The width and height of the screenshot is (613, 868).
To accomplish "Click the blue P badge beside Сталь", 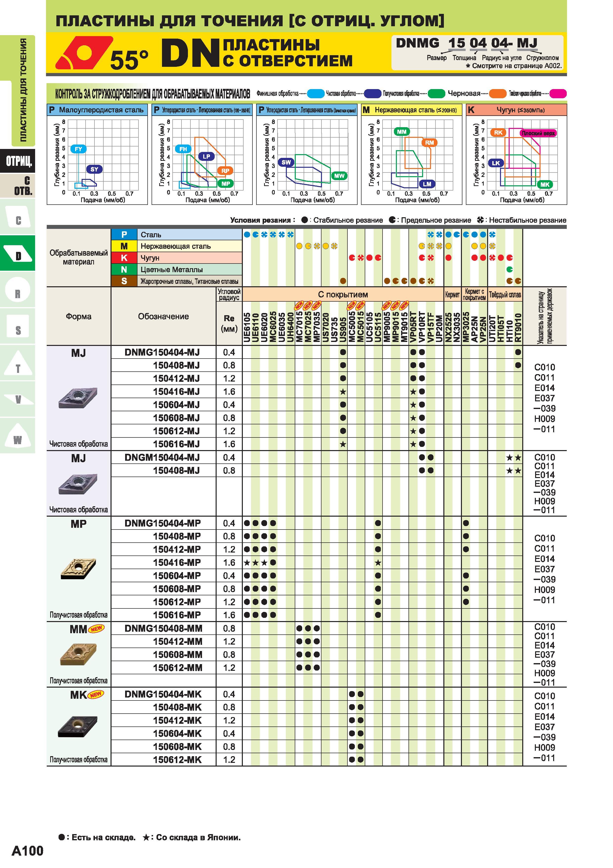I will point(124,234).
